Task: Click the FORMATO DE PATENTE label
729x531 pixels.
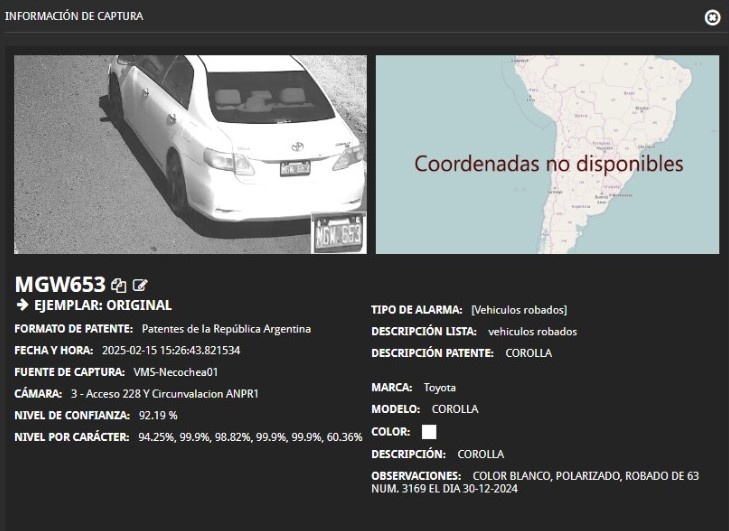Action: (73, 329)
